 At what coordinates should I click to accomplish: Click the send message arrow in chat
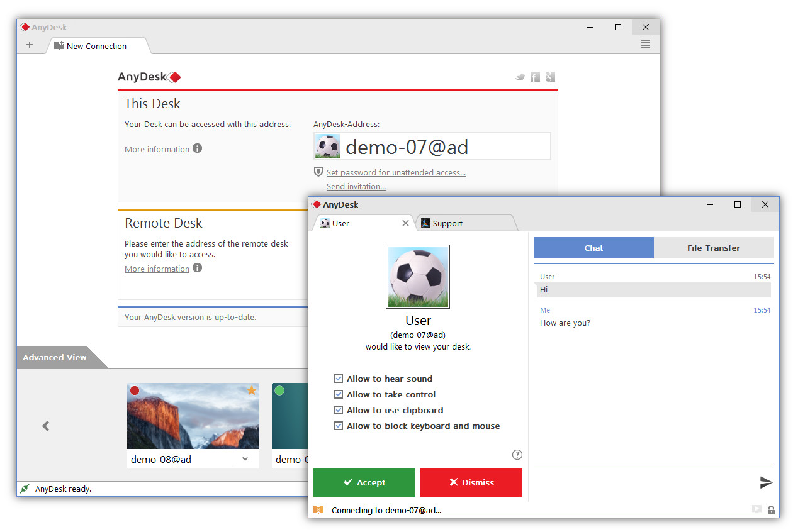(x=766, y=483)
